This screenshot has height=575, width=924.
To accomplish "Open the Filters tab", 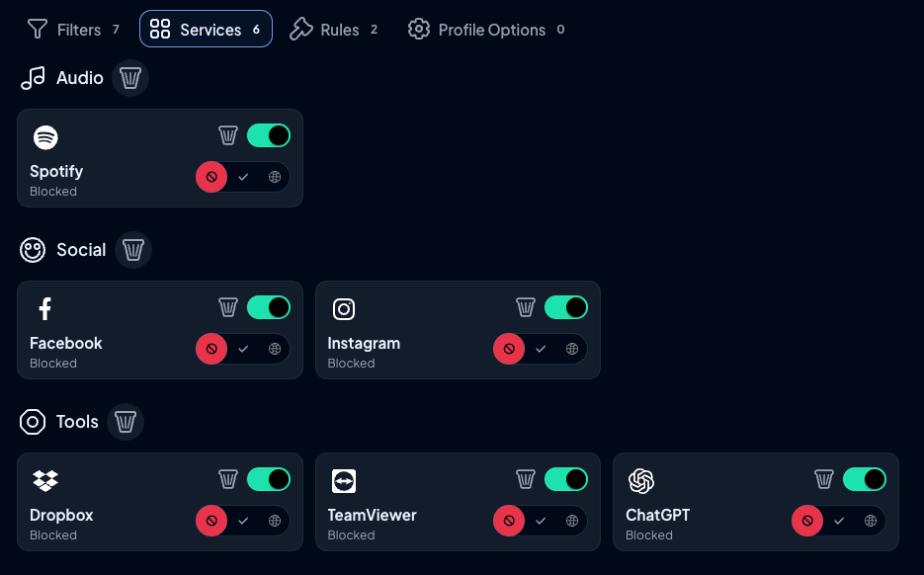I will click(x=74, y=30).
